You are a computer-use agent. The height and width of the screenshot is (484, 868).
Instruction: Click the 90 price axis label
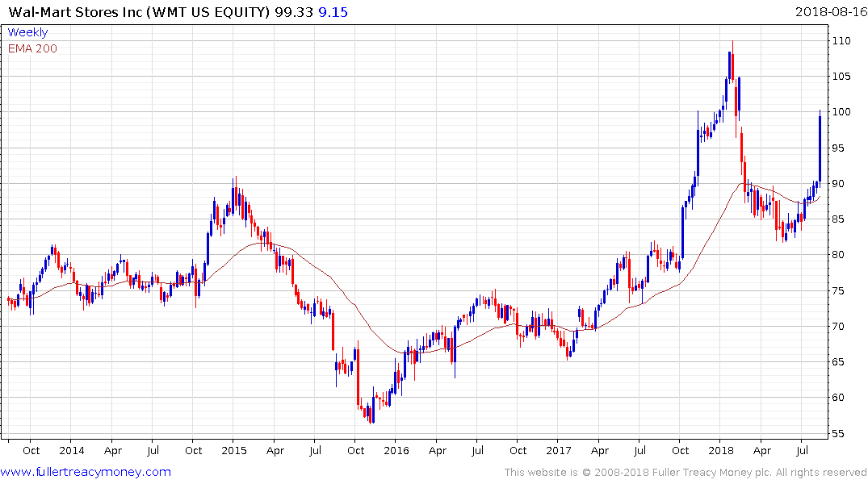tap(839, 184)
